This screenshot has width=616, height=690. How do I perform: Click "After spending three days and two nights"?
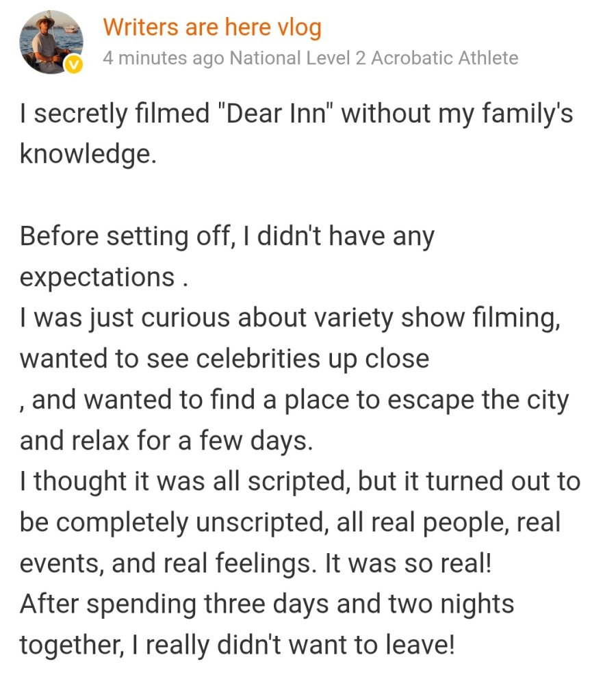tap(266, 604)
